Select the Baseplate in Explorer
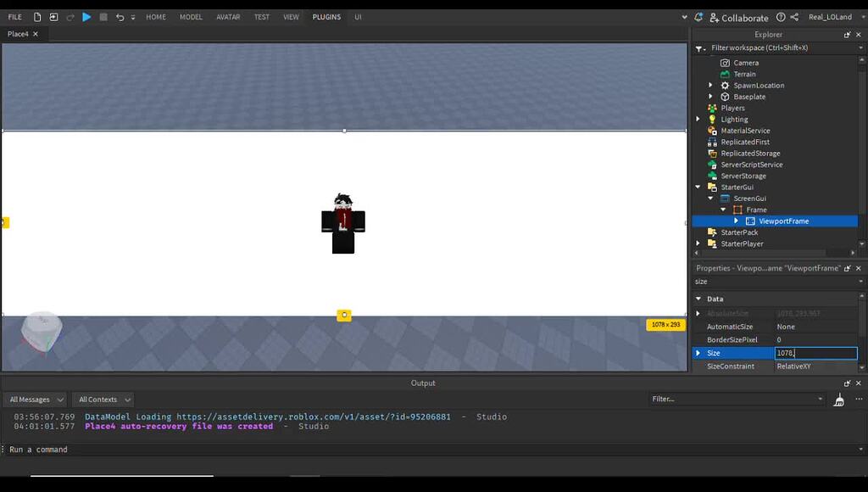868x492 pixels. pos(748,96)
